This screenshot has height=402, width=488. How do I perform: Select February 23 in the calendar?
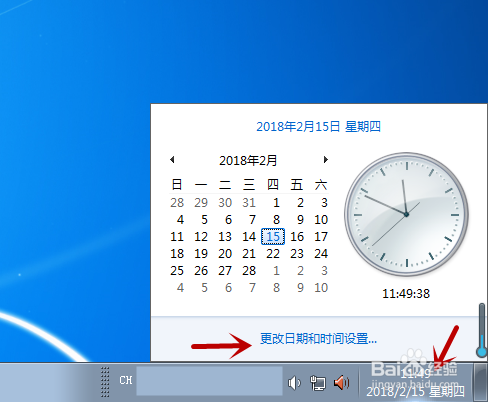tap(297, 254)
